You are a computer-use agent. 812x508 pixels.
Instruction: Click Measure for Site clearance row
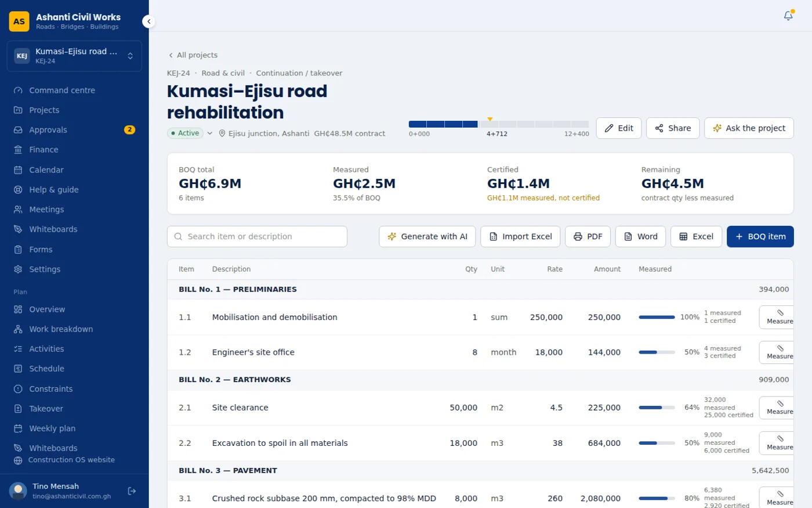(777, 408)
